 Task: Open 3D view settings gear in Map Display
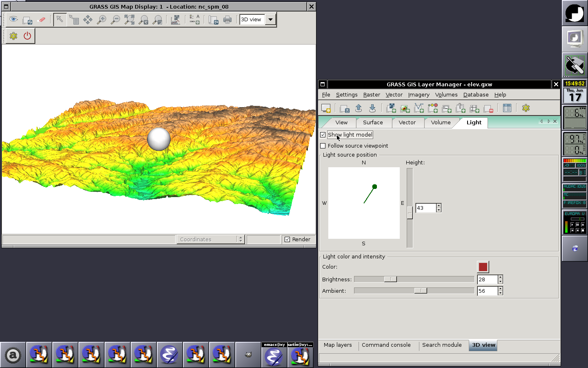click(x=13, y=36)
